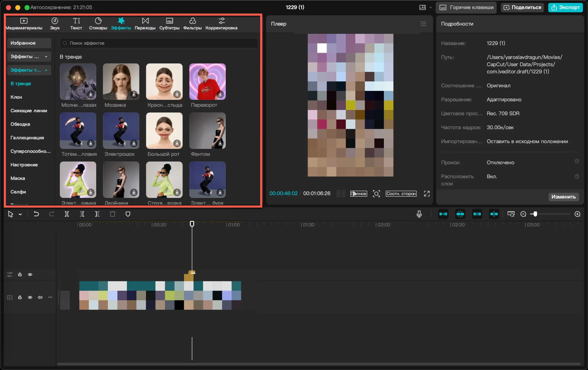Click the Поиск эффектов search field

[159, 43]
